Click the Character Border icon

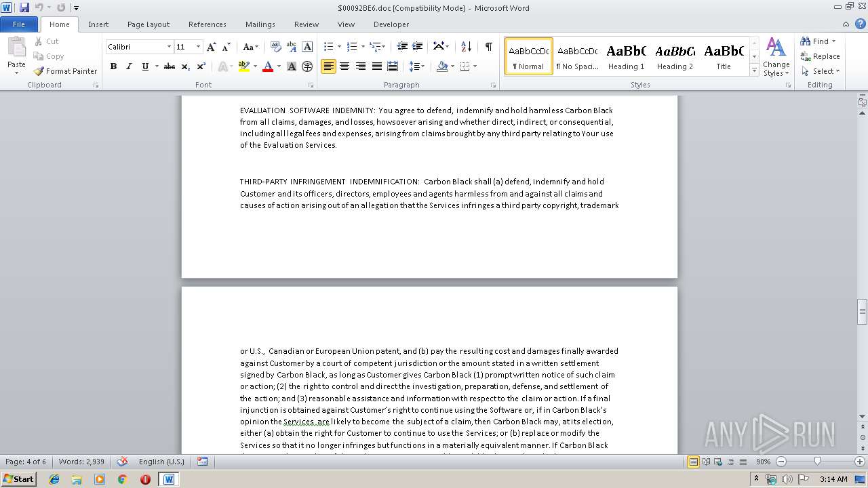coord(307,47)
